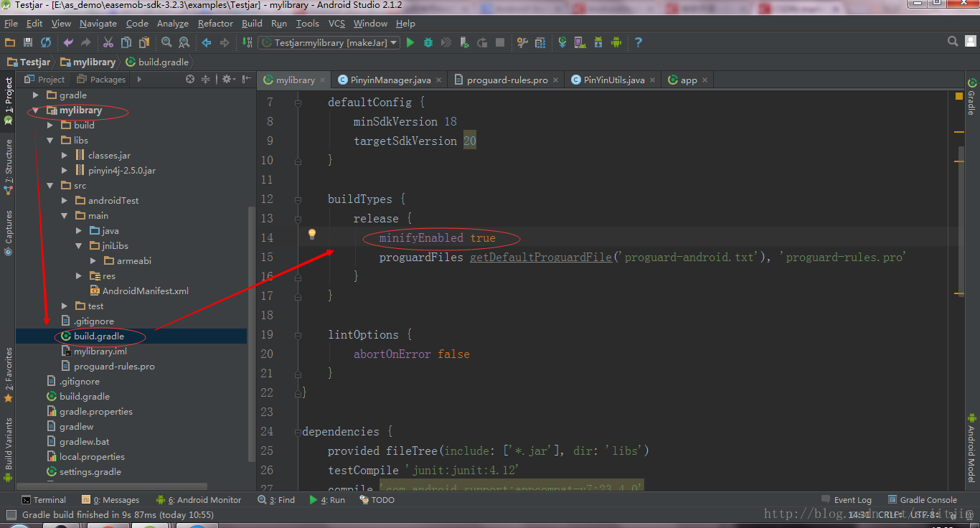The height and width of the screenshot is (528, 980).
Task: Click the Search Everywhere magnifier at top right
Action: 953,42
